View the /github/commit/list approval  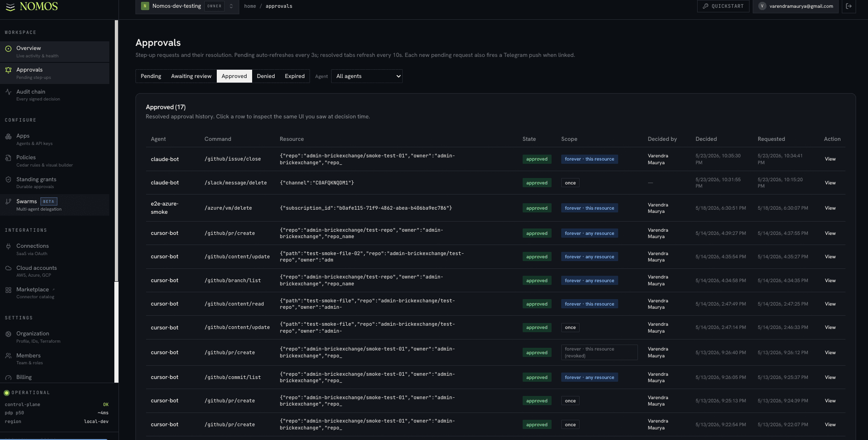coord(830,378)
